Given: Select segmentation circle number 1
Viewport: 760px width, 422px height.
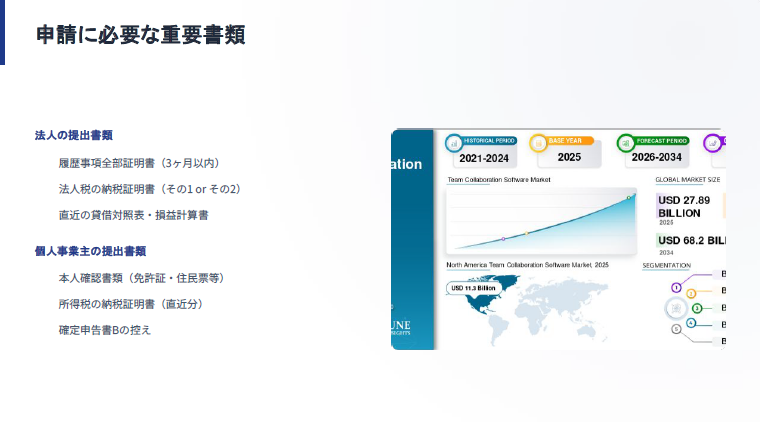Looking at the screenshot, I should [676, 287].
